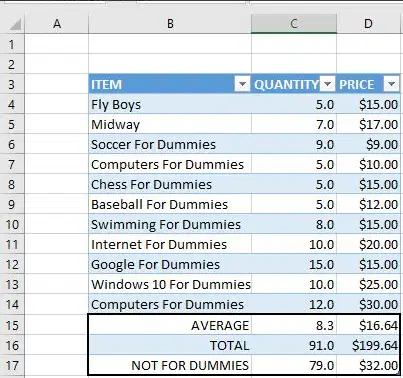Screen dimensions: 403x378
Task: Click the Fly Boys cell
Action: pyautogui.click(x=170, y=104)
